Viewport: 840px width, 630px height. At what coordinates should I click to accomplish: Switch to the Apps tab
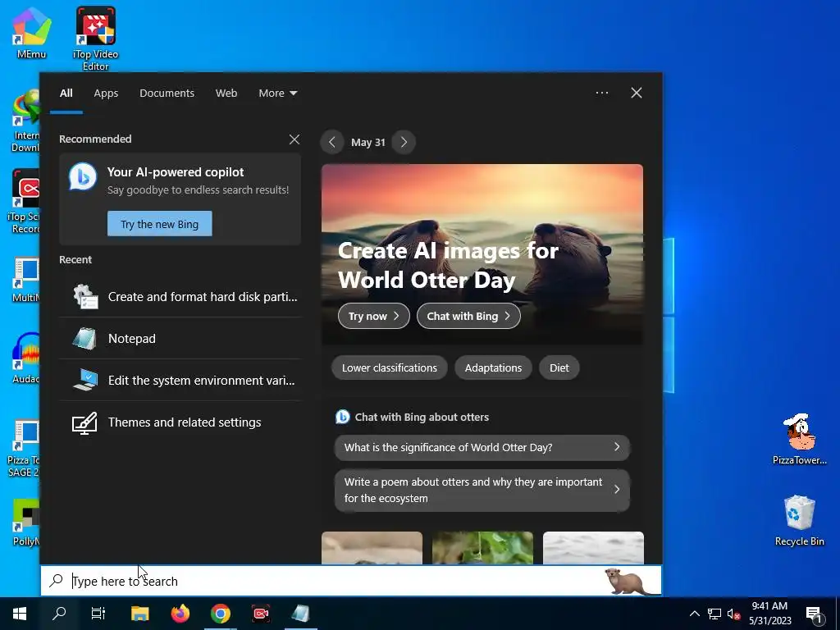(x=106, y=94)
